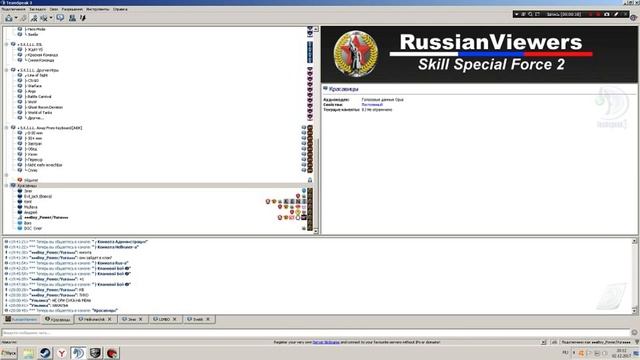Toggle the Away status toolbar icon

pos(34,18)
